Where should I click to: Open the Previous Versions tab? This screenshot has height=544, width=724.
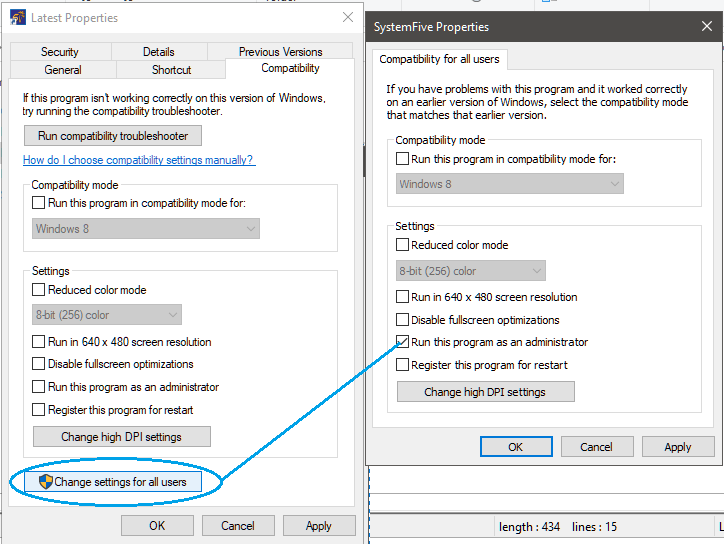click(x=280, y=52)
